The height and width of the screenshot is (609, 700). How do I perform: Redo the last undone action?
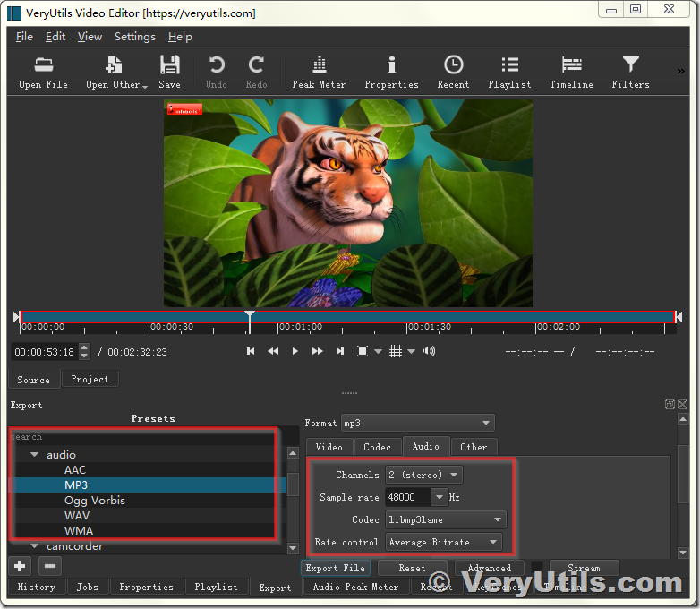pos(256,73)
